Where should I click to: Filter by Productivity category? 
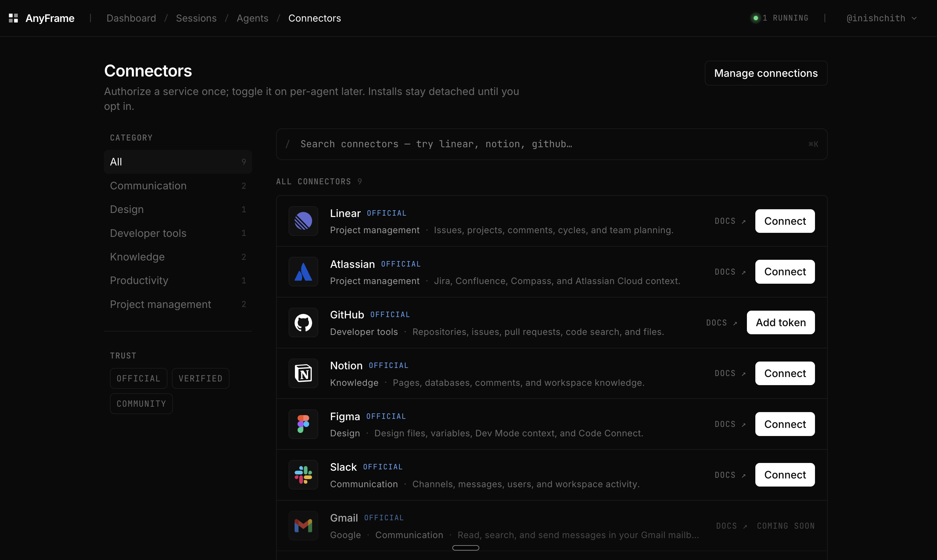tap(178, 280)
